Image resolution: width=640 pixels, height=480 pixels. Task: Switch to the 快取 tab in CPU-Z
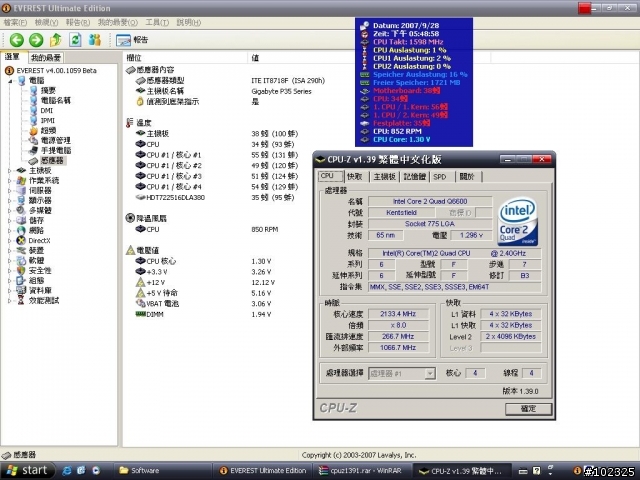[x=355, y=177]
